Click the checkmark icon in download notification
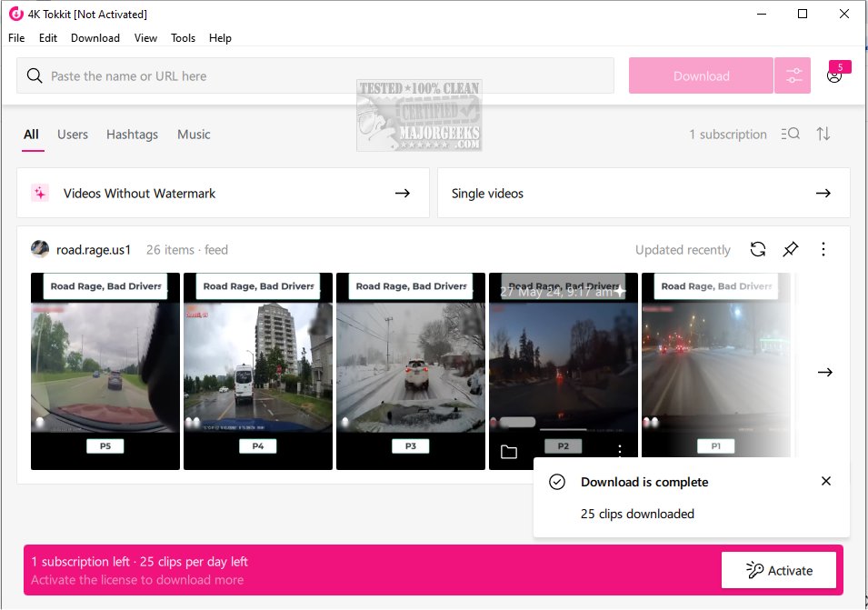This screenshot has width=868, height=610. tap(557, 482)
